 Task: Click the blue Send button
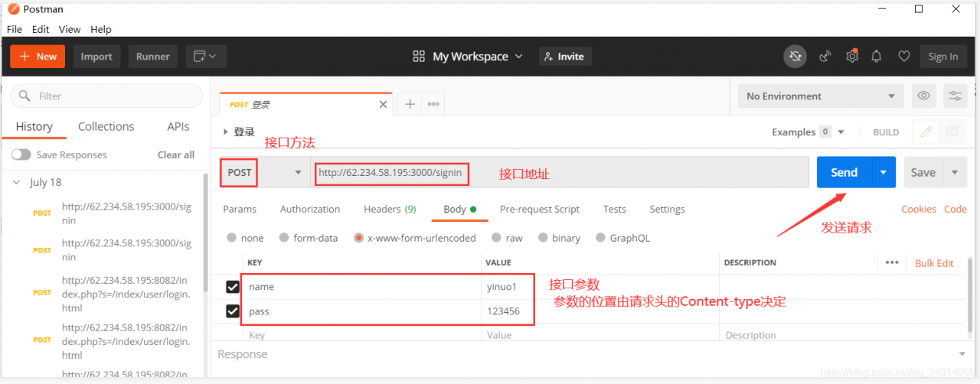(x=844, y=172)
